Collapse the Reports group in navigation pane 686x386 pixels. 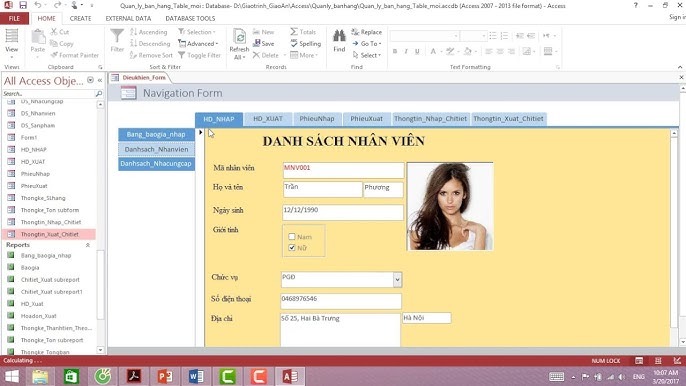(x=88, y=245)
